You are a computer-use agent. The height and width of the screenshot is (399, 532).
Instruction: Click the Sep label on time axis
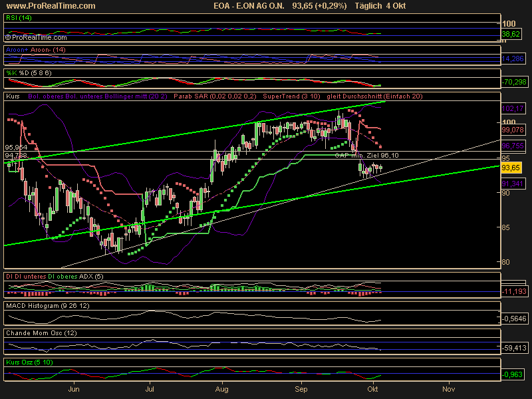pyautogui.click(x=301, y=389)
